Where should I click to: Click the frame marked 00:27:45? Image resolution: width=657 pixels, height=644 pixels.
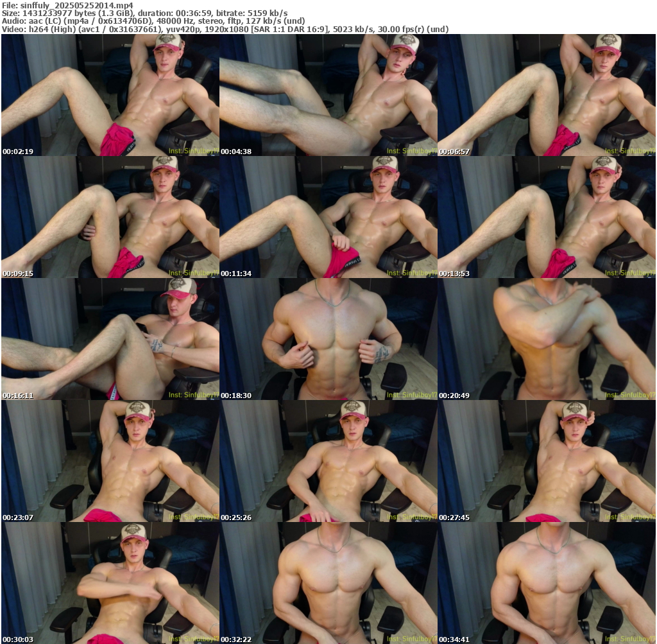(546, 461)
